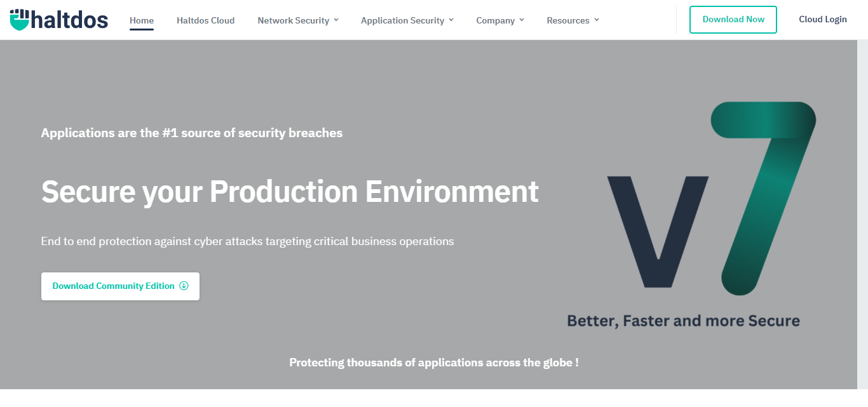Click 'Applications are the #1 source' text
The image size is (868, 407).
(192, 133)
